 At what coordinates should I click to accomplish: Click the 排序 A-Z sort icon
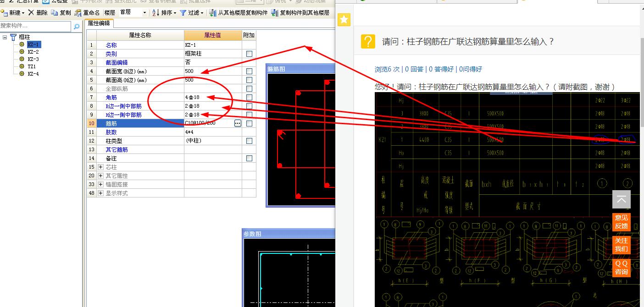pyautogui.click(x=155, y=12)
